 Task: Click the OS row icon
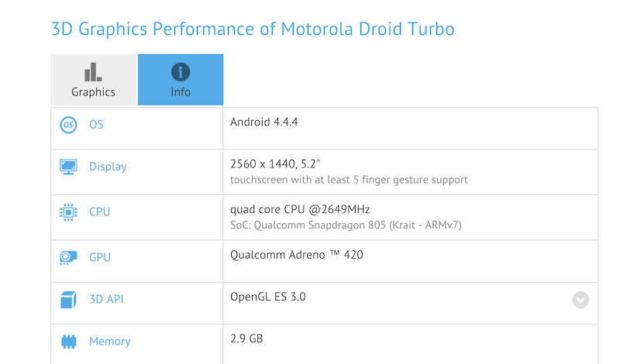click(68, 125)
